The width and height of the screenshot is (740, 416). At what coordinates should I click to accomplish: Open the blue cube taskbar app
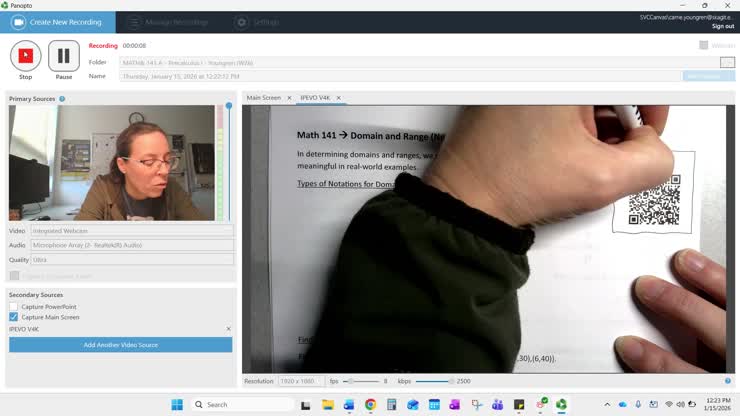[x=413, y=405]
